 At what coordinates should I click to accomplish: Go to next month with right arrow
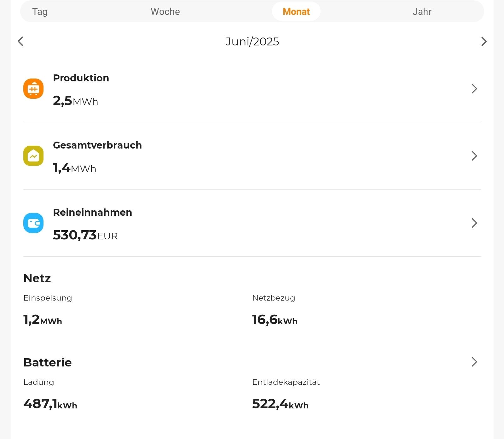484,41
